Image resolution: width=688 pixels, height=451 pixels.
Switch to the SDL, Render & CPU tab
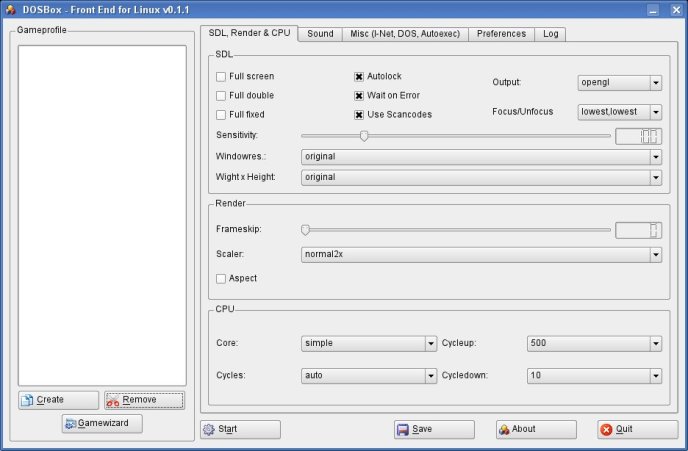click(x=249, y=33)
